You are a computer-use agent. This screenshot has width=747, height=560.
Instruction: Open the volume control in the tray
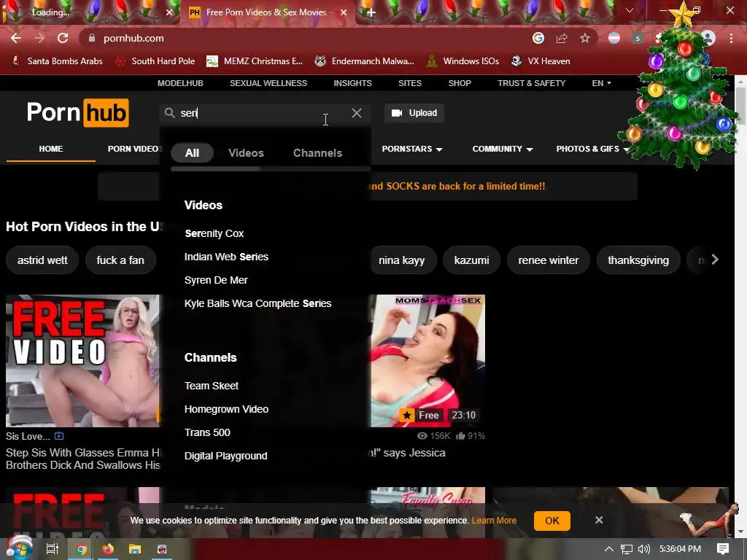click(x=643, y=549)
